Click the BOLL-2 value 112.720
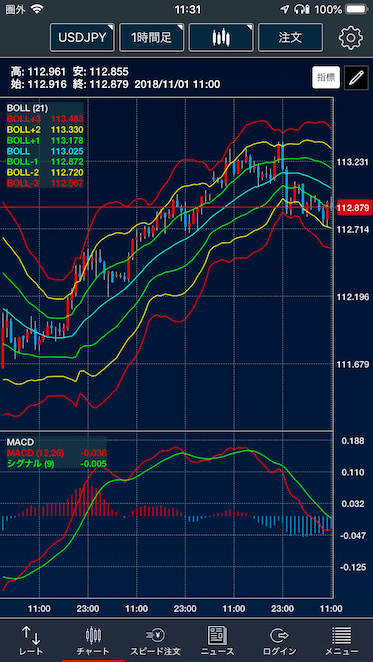Image resolution: width=373 pixels, height=662 pixels. coord(67,173)
